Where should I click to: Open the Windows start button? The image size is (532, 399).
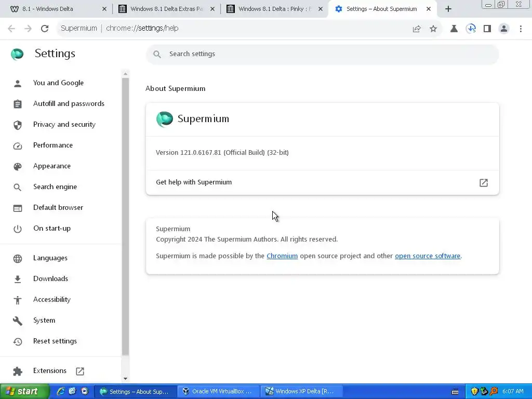point(24,392)
